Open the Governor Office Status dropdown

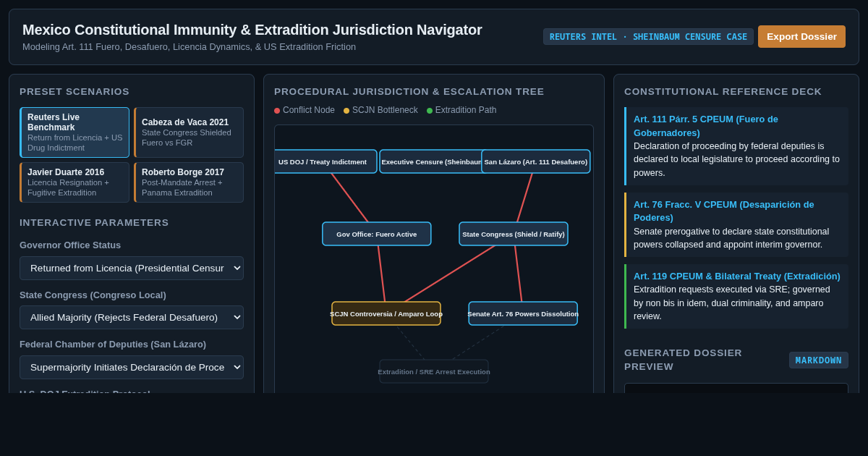tap(132, 268)
